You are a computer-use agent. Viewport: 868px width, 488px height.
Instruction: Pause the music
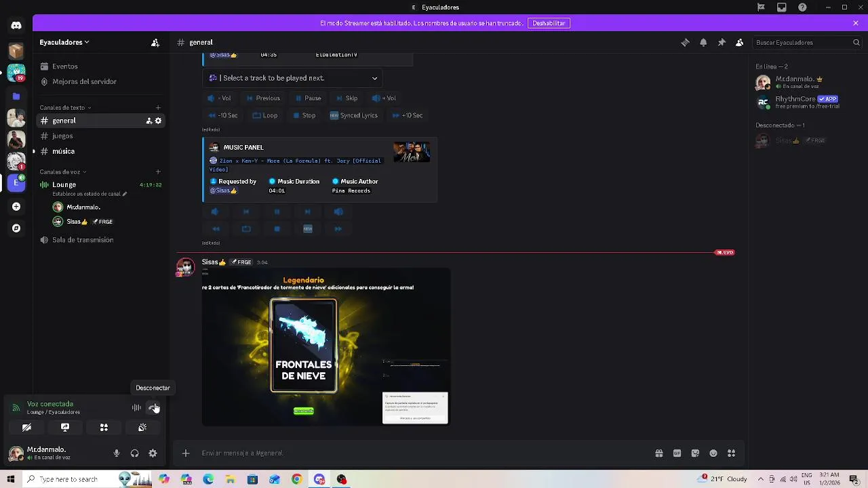click(308, 98)
